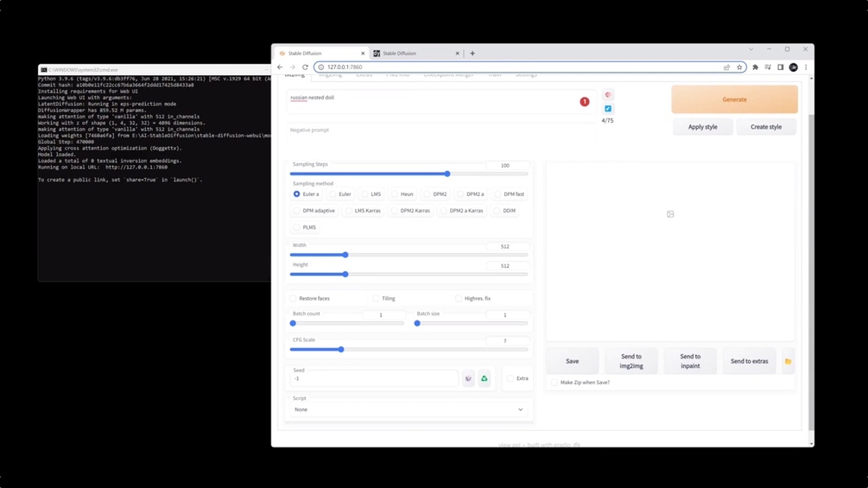Open a new browser tab with plus

point(472,53)
